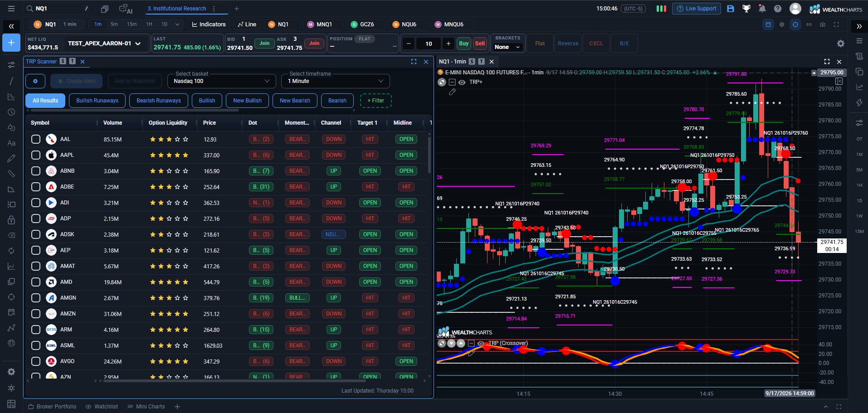Image resolution: width=868 pixels, height=413 pixels.
Task: Select the ADBE row checkbox
Action: click(36, 187)
